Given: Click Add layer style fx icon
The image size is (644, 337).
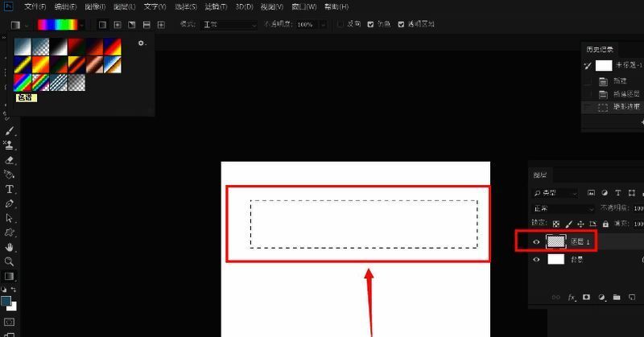Looking at the screenshot, I should [572, 297].
